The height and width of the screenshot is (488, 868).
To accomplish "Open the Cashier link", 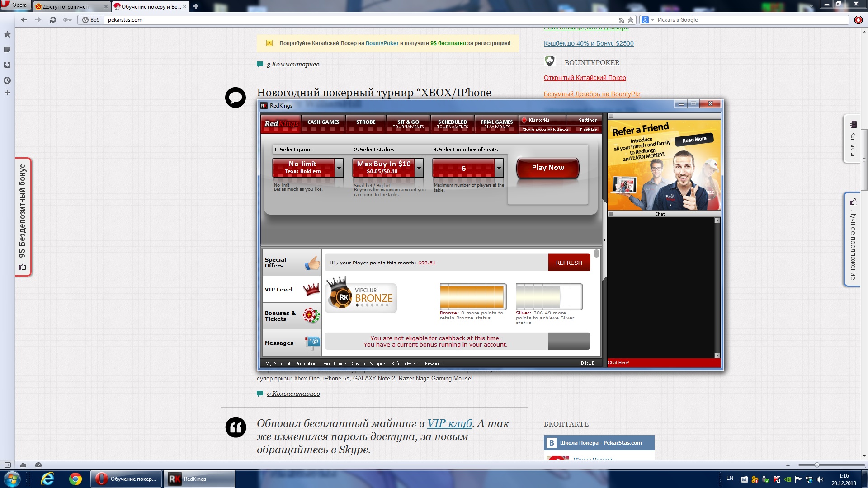I will click(x=588, y=130).
